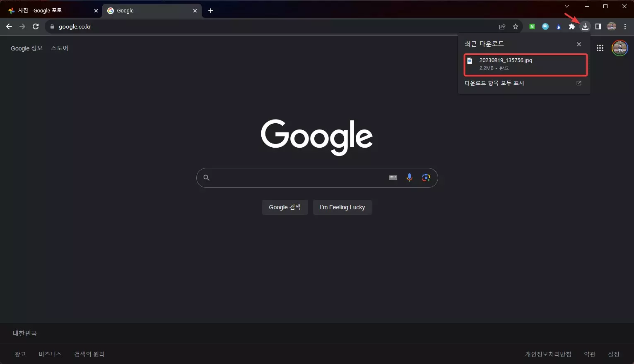634x364 pixels.
Task: Maximize the Chrome window
Action: click(x=605, y=6)
